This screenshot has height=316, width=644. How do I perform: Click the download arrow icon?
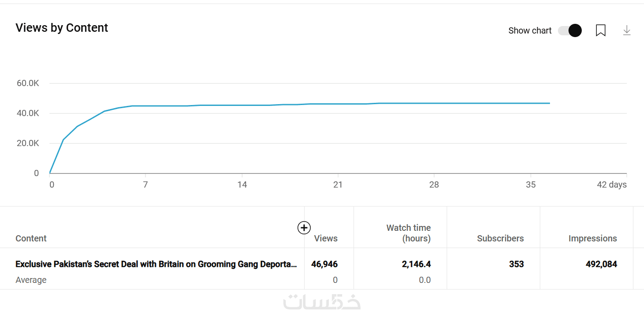point(626,30)
